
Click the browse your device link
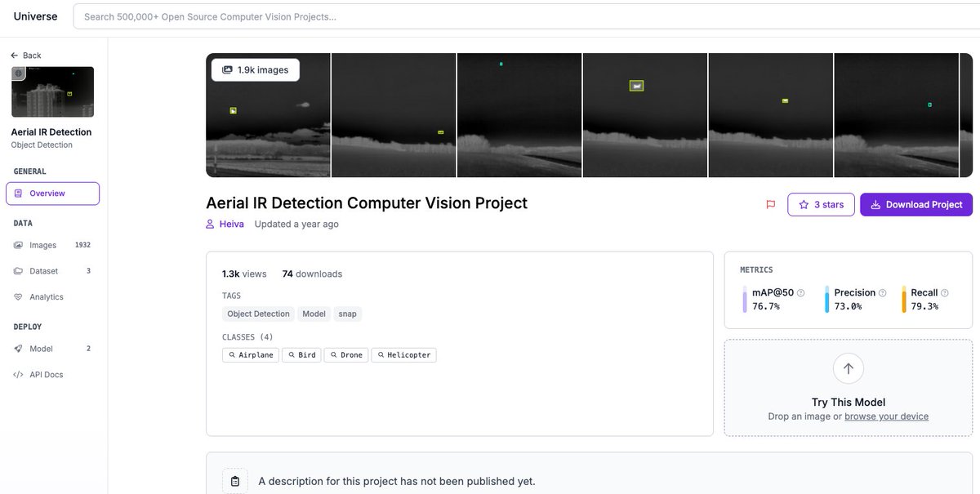coord(886,416)
